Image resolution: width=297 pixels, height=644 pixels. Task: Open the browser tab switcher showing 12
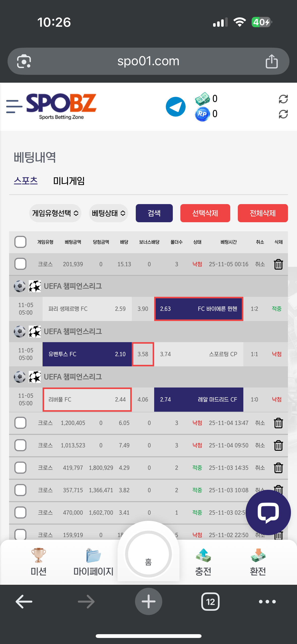click(x=210, y=602)
